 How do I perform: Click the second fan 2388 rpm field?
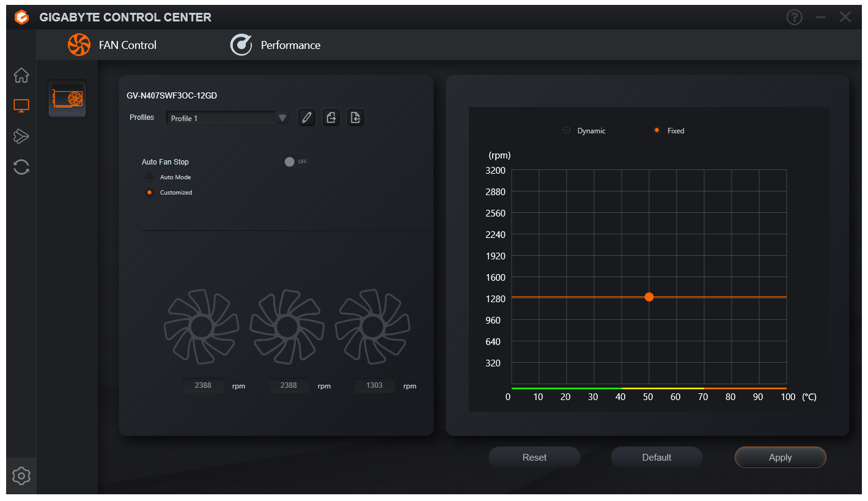pos(289,385)
